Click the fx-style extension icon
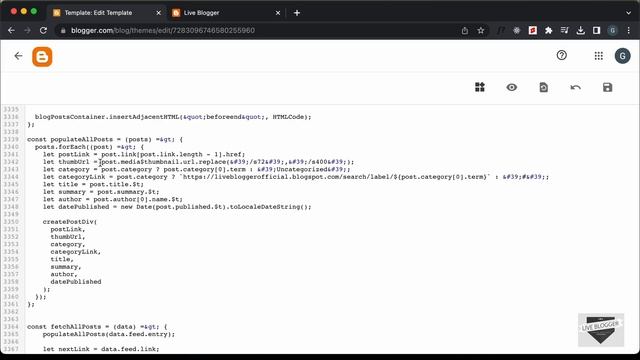640x360 pixels. pyautogui.click(x=501, y=30)
